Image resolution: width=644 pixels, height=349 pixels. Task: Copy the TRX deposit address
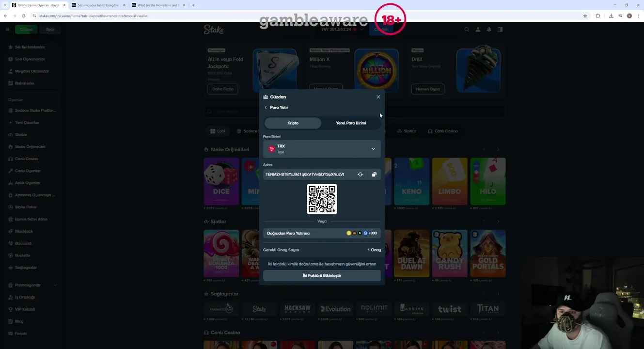[374, 174]
